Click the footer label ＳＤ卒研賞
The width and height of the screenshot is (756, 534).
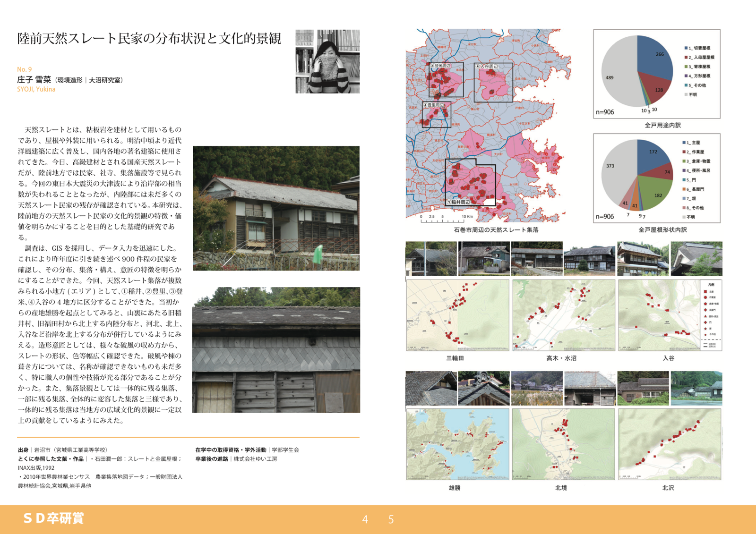pyautogui.click(x=53, y=518)
